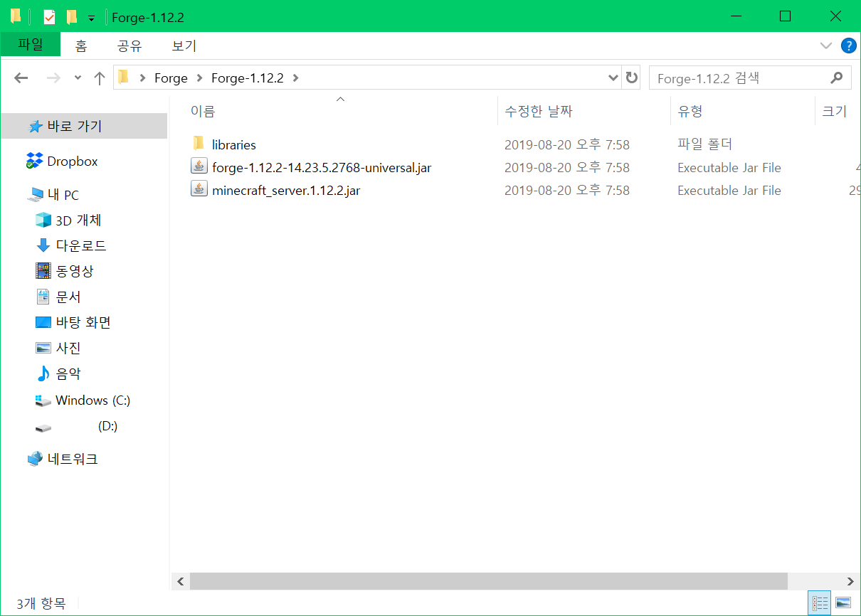Image resolution: width=861 pixels, height=616 pixels.
Task: Open Dropbox in navigation pane
Action: coord(73,161)
